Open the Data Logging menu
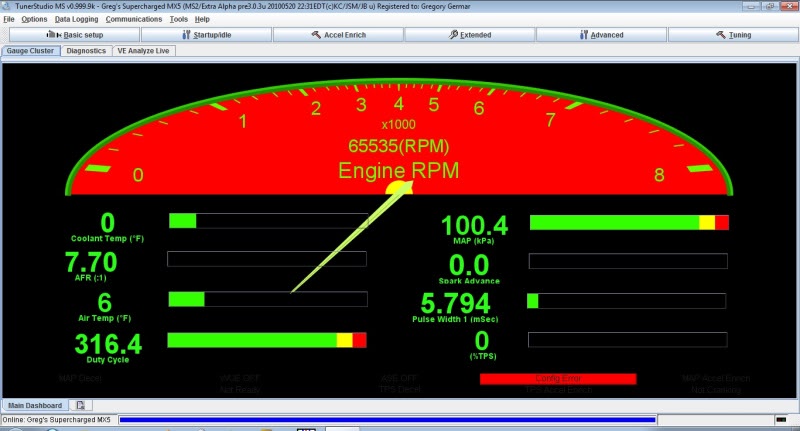This screenshot has width=800, height=431. (77, 19)
